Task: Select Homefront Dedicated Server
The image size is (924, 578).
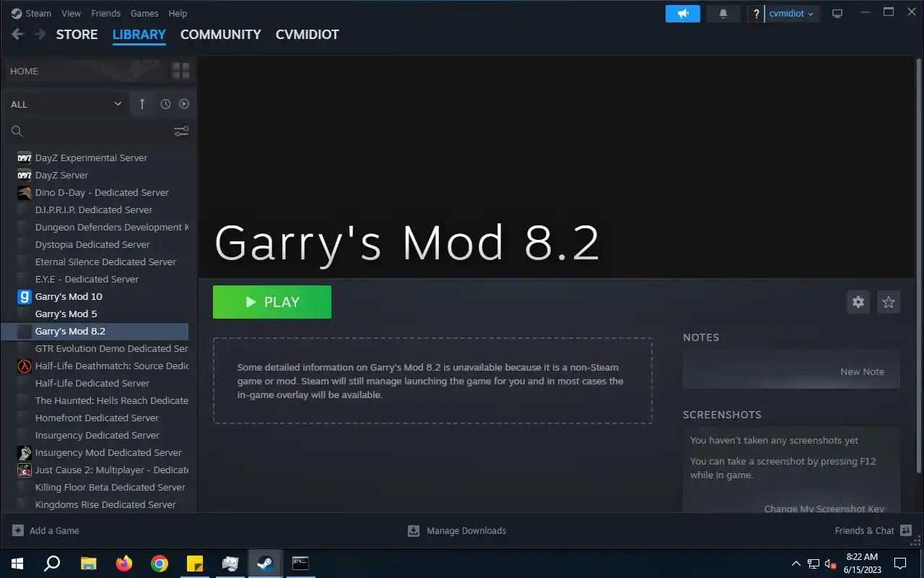Action: pos(95,418)
